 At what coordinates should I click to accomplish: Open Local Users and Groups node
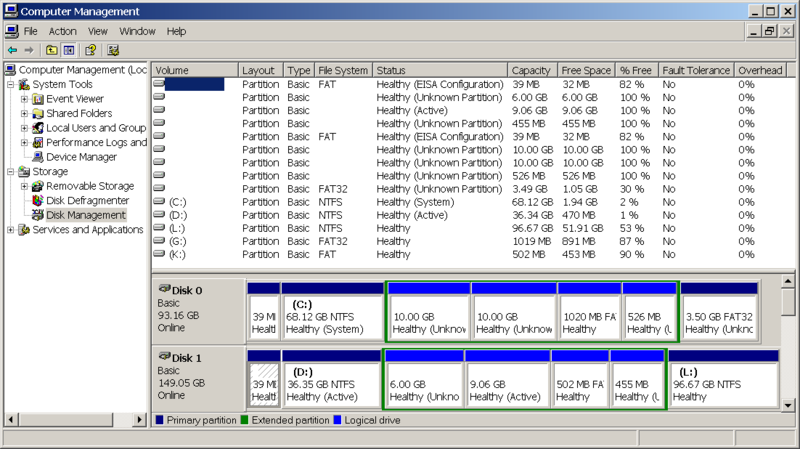(x=96, y=128)
